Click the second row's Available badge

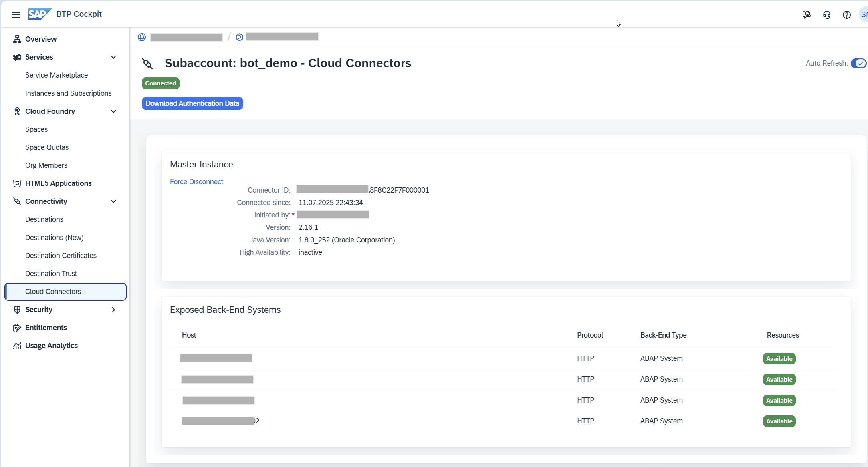779,380
